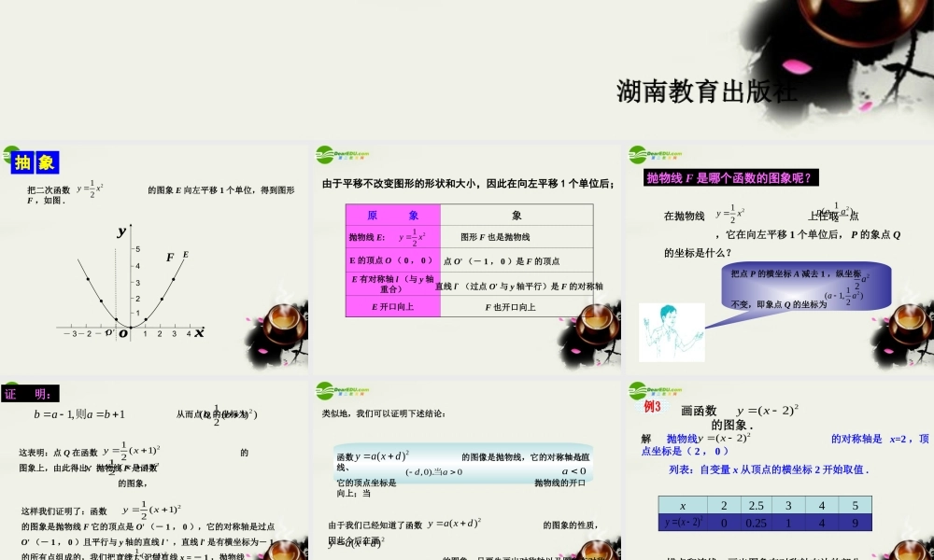Click the cell 抛物线 E: y=½x²

(x=392, y=237)
